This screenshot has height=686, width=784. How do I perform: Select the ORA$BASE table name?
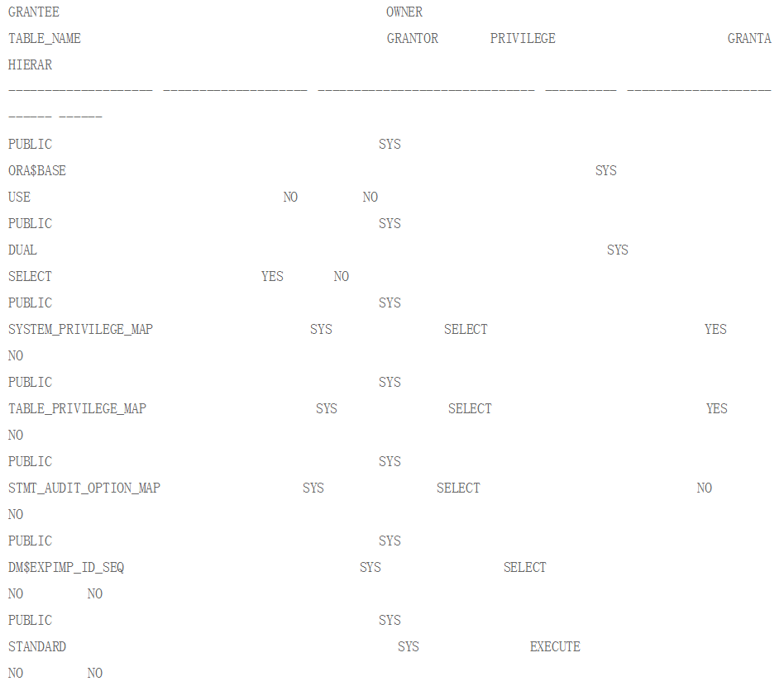point(37,171)
